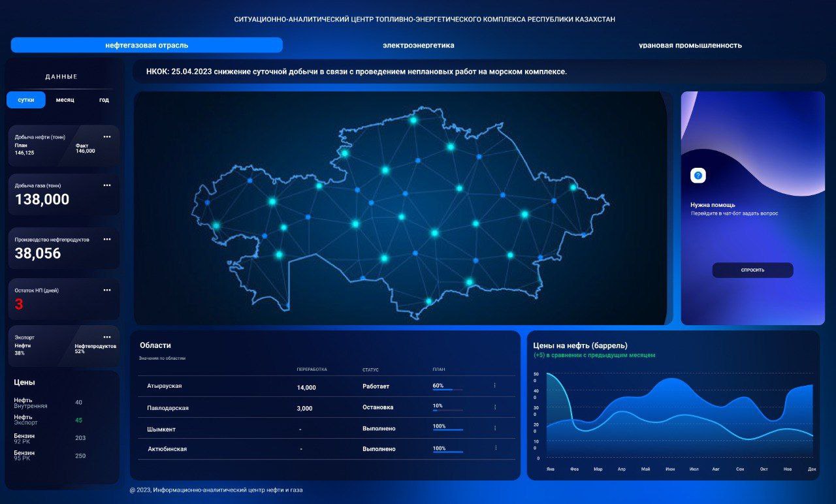Viewport: 836px width, 504px height.
Task: Click Атырауская status Работает
Action: point(376,386)
